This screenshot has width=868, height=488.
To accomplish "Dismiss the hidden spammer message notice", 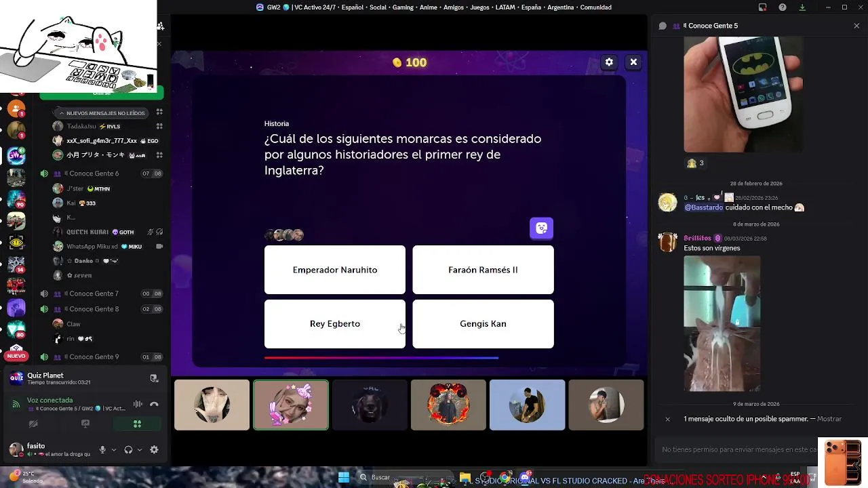I will (x=667, y=419).
